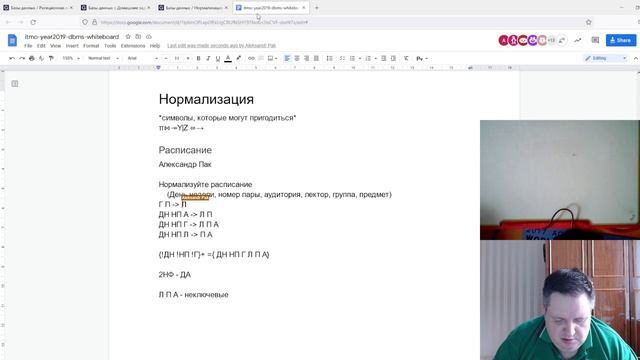Click the increase indent icon
640x360 pixels.
coord(393,58)
